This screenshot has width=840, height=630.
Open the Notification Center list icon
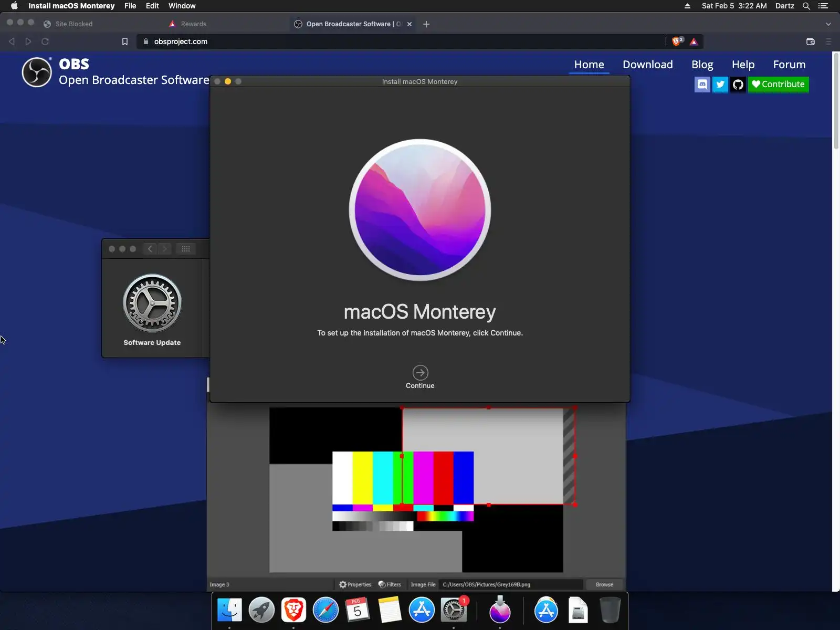pos(823,6)
